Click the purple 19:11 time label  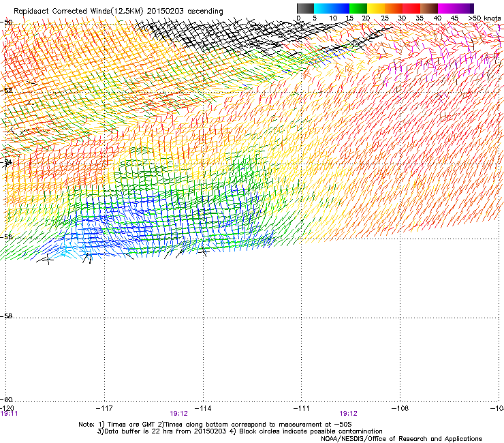click(x=9, y=414)
